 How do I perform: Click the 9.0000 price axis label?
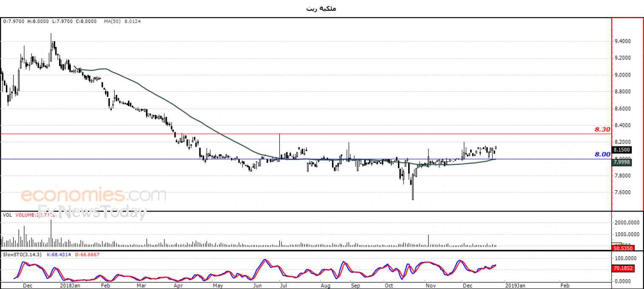[622, 75]
